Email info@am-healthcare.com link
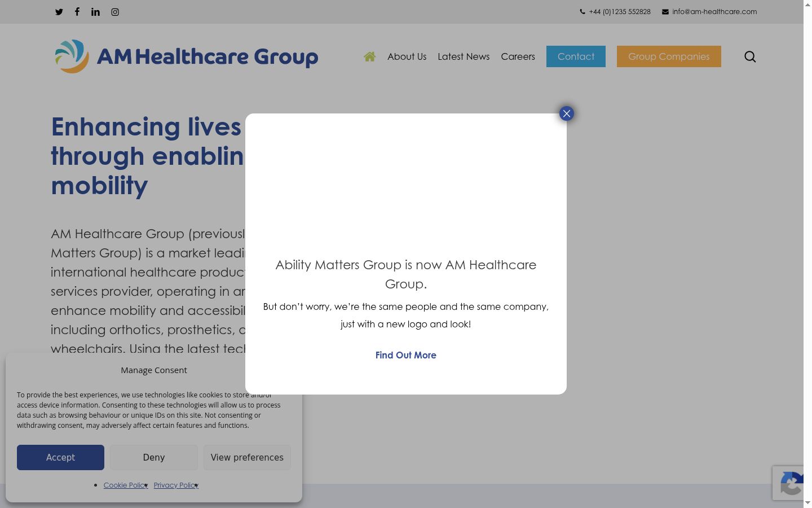This screenshot has height=508, width=812. click(x=709, y=12)
